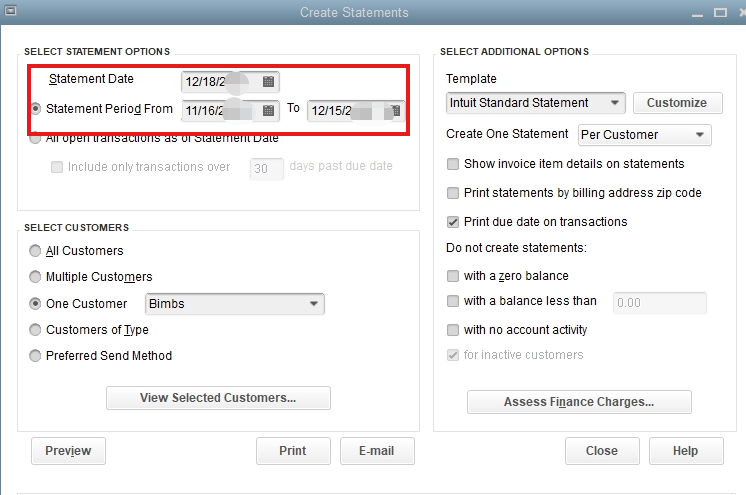This screenshot has height=495, width=746.
Task: Check the with a zero balance option
Action: (454, 276)
